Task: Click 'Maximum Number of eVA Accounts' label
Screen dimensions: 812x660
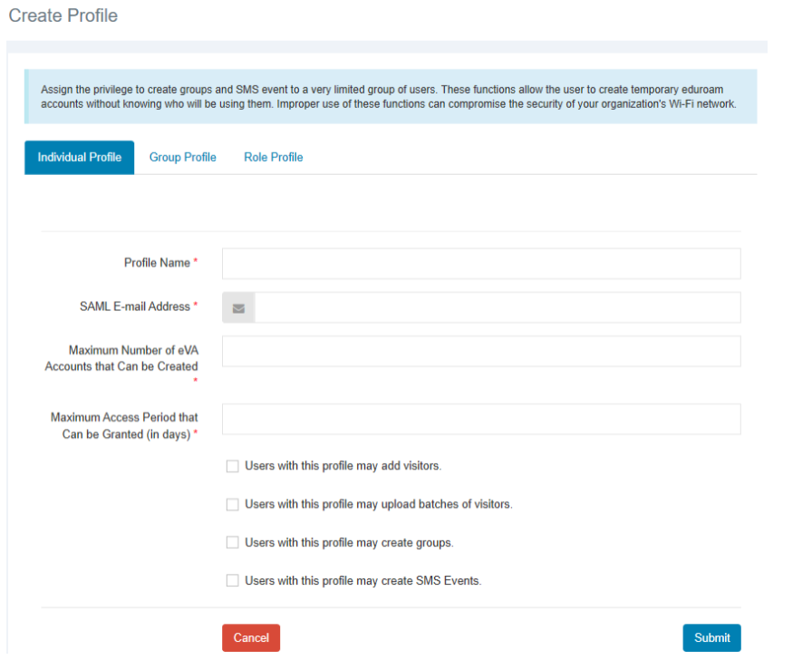Action: click(x=123, y=358)
